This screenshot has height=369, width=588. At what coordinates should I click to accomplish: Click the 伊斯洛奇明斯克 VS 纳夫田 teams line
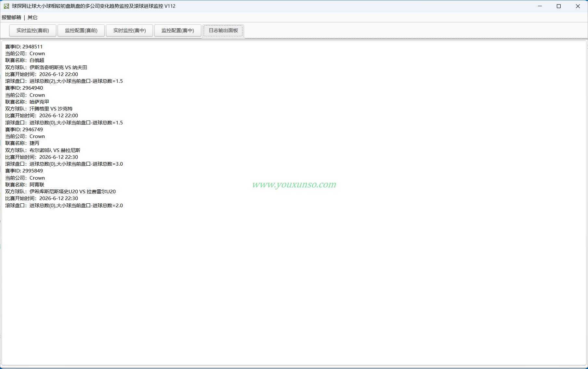pyautogui.click(x=46, y=68)
